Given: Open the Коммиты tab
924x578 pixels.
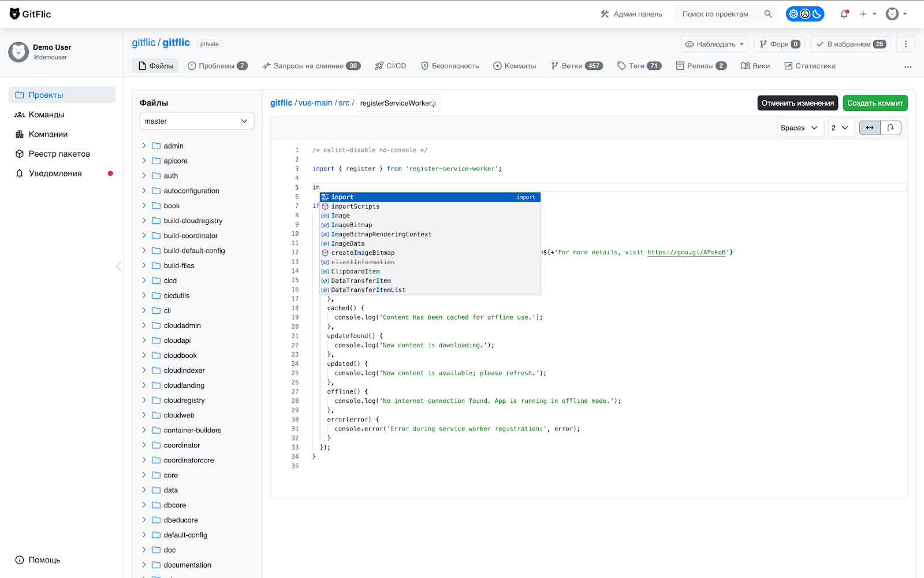Looking at the screenshot, I should coord(515,66).
